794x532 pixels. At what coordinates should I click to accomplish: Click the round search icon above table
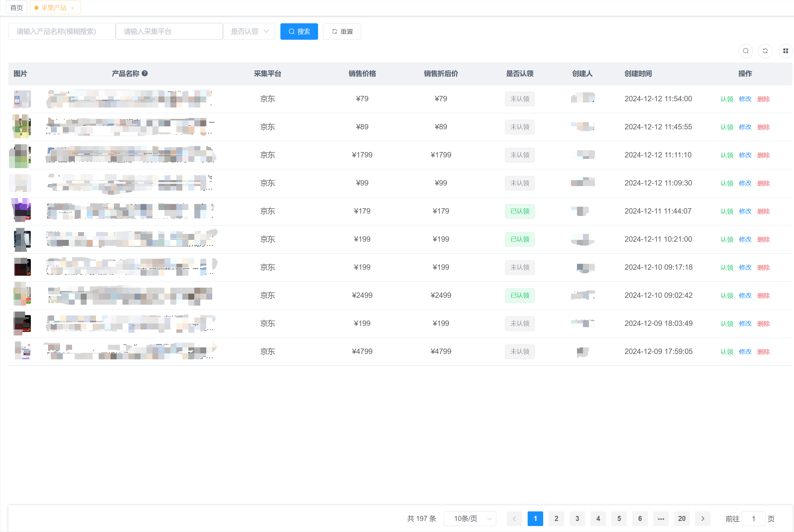746,51
